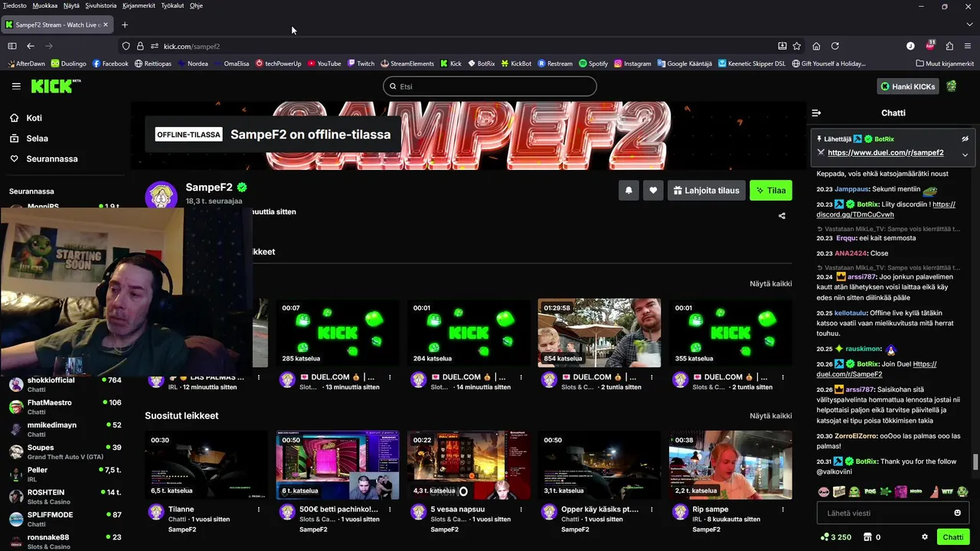This screenshot has width=980, height=551.
Task: Open options menu for Tilanne clip
Action: 259,509
